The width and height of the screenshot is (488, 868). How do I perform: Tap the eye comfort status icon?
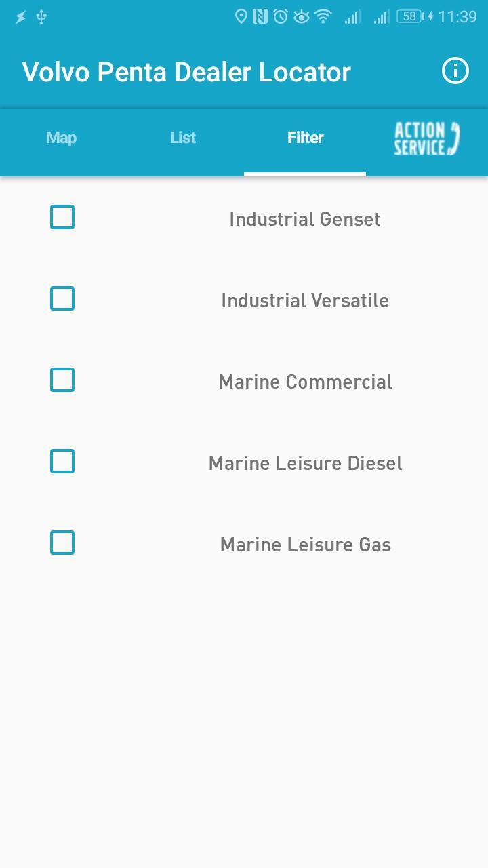(x=302, y=17)
